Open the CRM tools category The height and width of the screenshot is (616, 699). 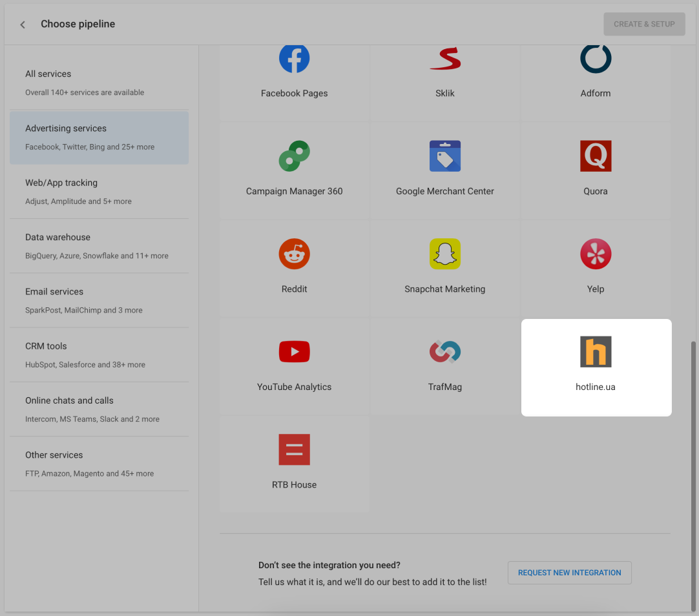(99, 355)
